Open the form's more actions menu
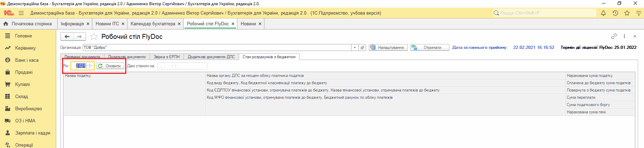The image size is (644, 148). (624, 36)
